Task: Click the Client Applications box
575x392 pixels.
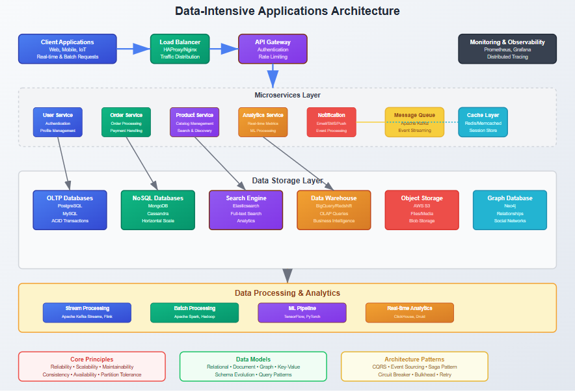Action: pos(68,49)
